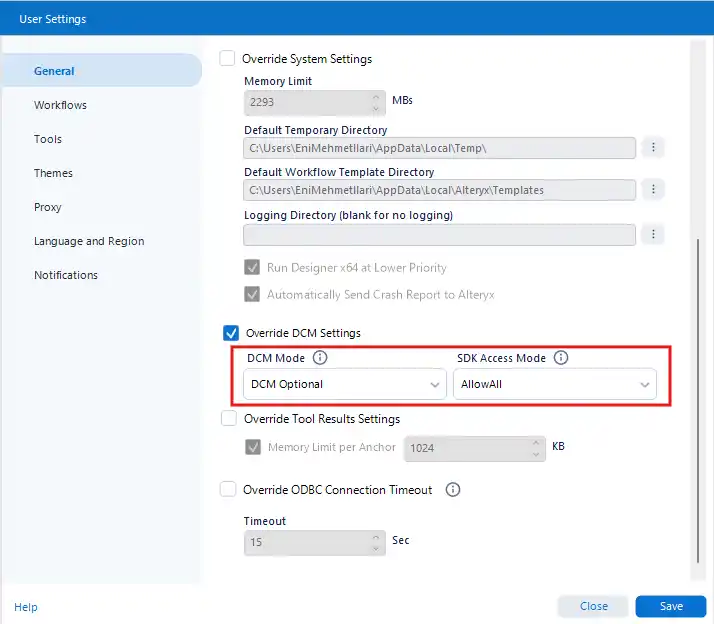Go to Language and Region settings
Screen dimensions: 714x624
click(x=89, y=241)
